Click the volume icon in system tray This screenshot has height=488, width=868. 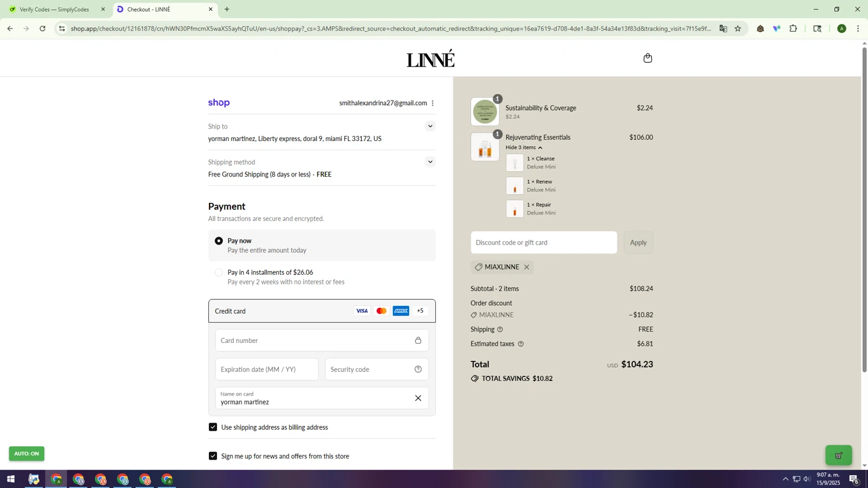(x=807, y=479)
